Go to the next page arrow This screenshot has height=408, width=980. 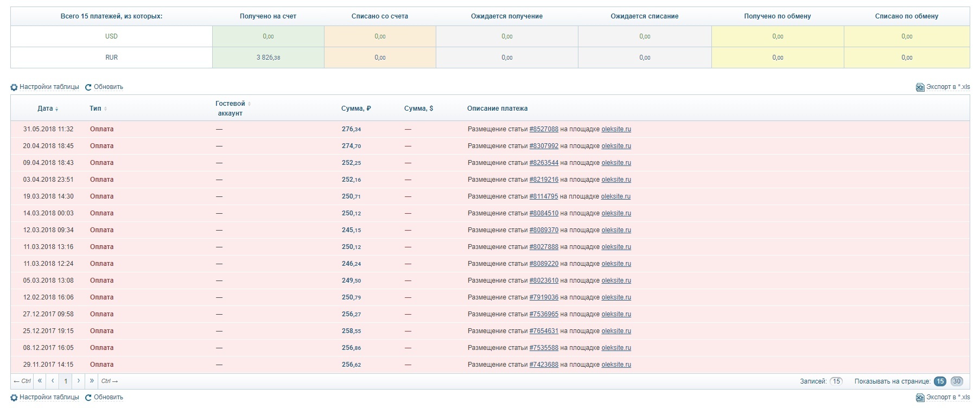[x=79, y=381]
